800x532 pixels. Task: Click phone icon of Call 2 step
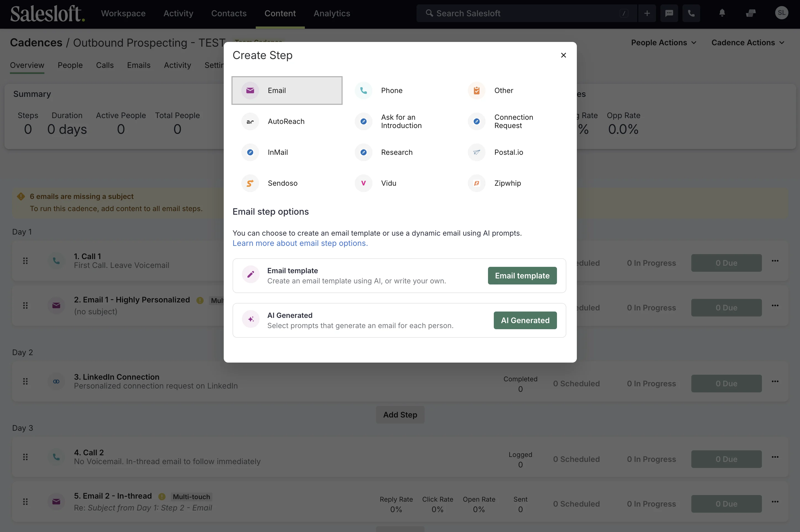pyautogui.click(x=56, y=457)
